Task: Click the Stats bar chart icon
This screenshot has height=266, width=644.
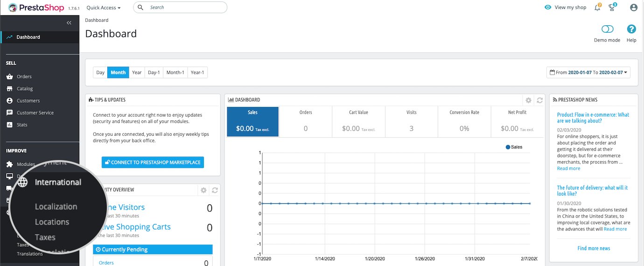Action: click(9, 125)
